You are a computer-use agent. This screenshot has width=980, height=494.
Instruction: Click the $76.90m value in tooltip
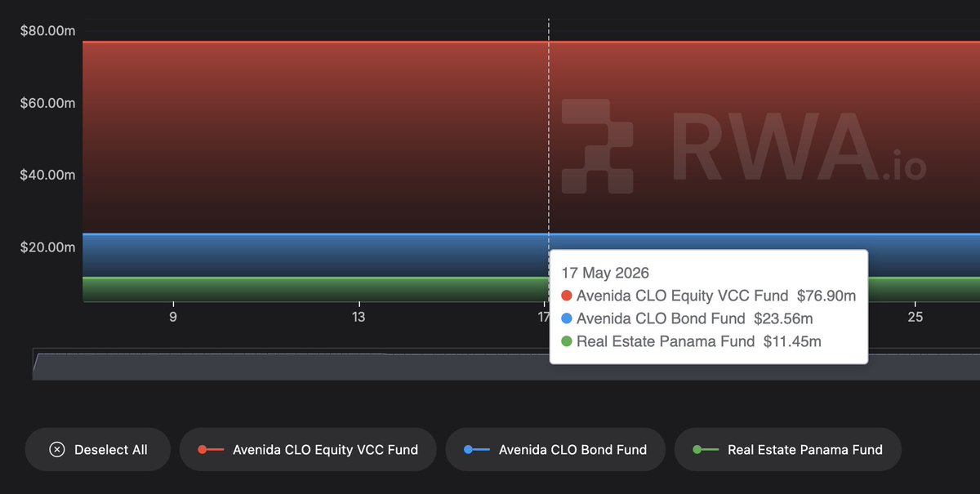pos(826,296)
